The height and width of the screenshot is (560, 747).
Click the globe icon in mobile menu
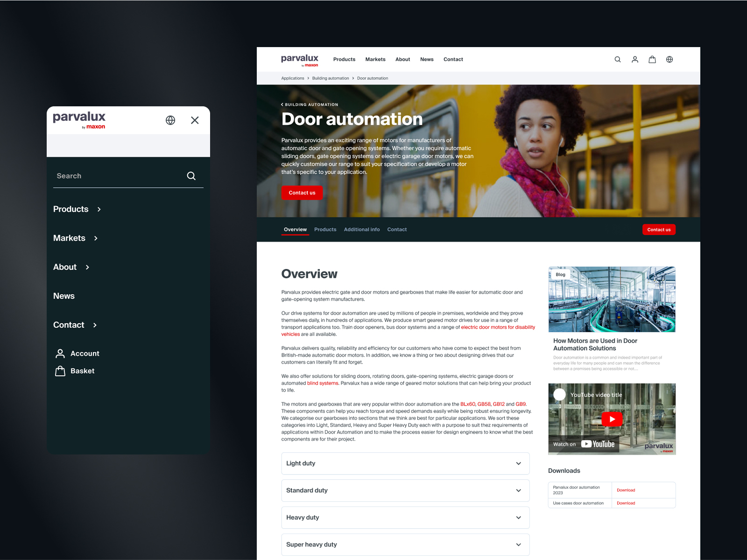pyautogui.click(x=170, y=120)
